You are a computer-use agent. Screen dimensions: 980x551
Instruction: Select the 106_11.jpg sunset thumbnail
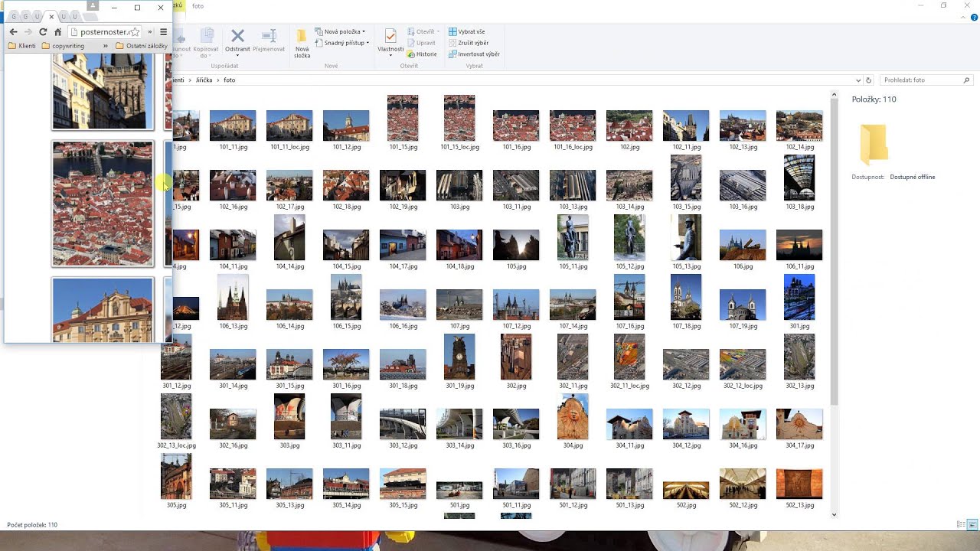coord(799,245)
